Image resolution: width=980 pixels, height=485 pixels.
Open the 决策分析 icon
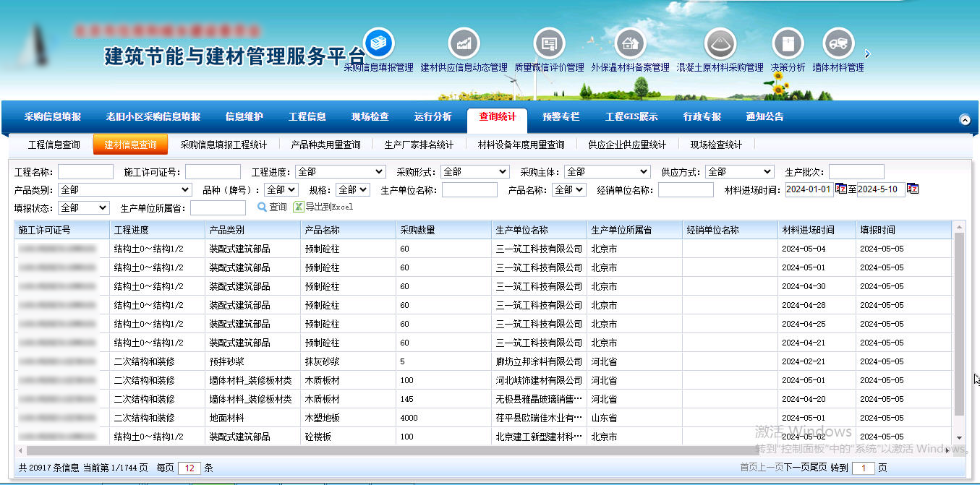tap(788, 43)
